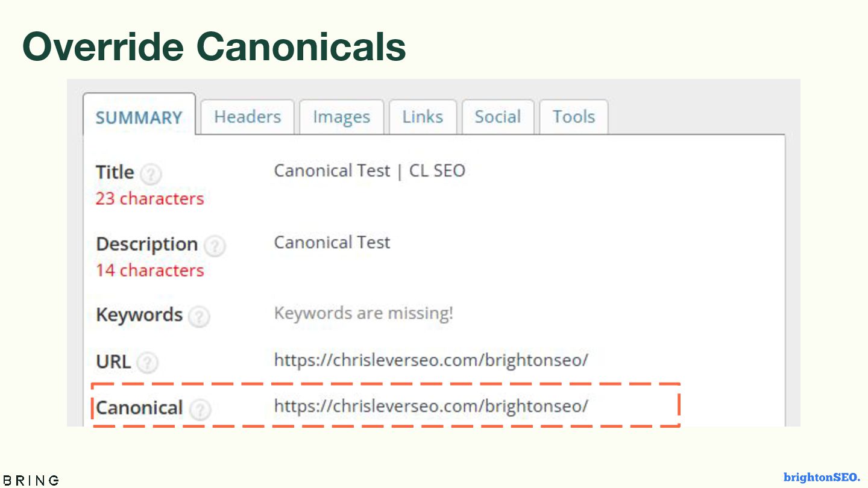868x488 pixels.
Task: Click the help icon next to Title
Action: pos(151,174)
